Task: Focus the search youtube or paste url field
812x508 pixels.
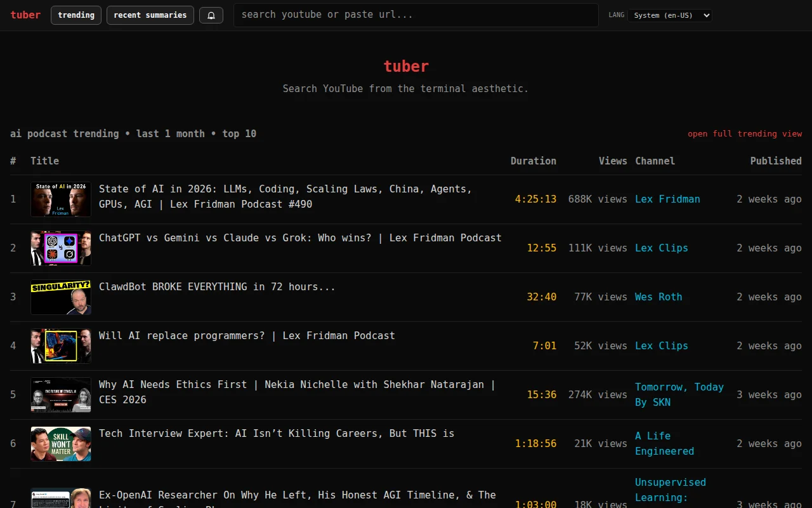Action: point(416,15)
